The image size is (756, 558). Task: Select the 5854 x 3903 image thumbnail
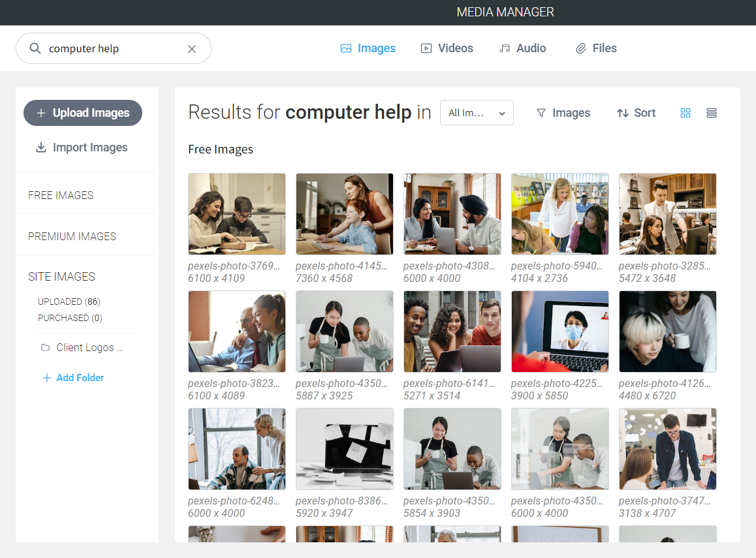coord(452,449)
